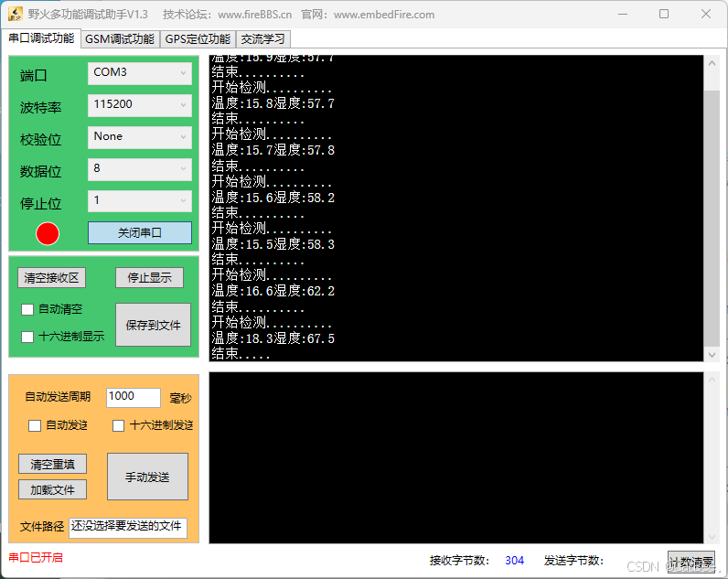Image resolution: width=728 pixels, height=579 pixels.
Task: Click the 关闭串口 button
Action: (140, 232)
